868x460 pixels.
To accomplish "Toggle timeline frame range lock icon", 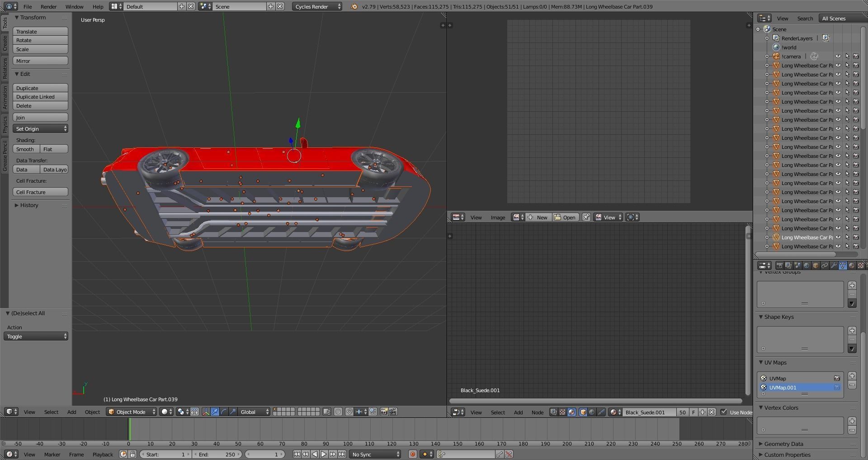I will [132, 454].
